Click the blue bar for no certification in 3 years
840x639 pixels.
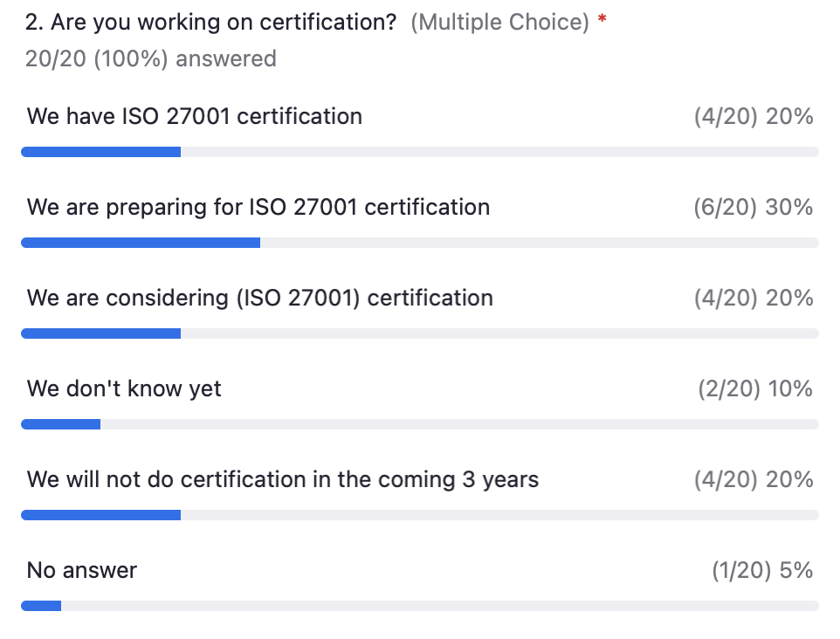tap(100, 515)
